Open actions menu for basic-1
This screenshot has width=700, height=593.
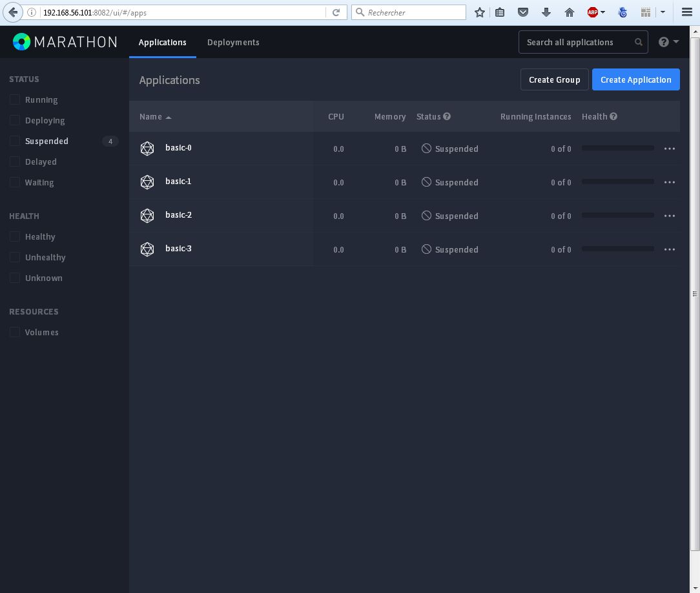click(x=670, y=182)
